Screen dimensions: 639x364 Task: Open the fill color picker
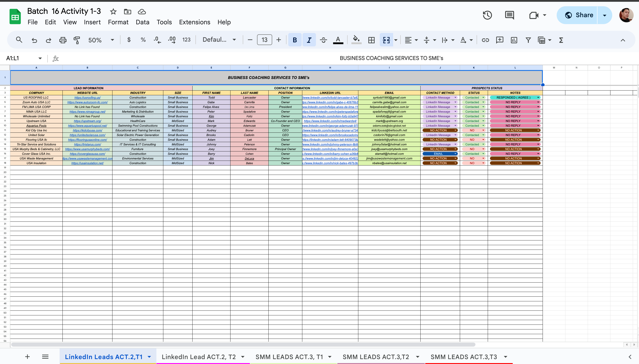(x=356, y=40)
